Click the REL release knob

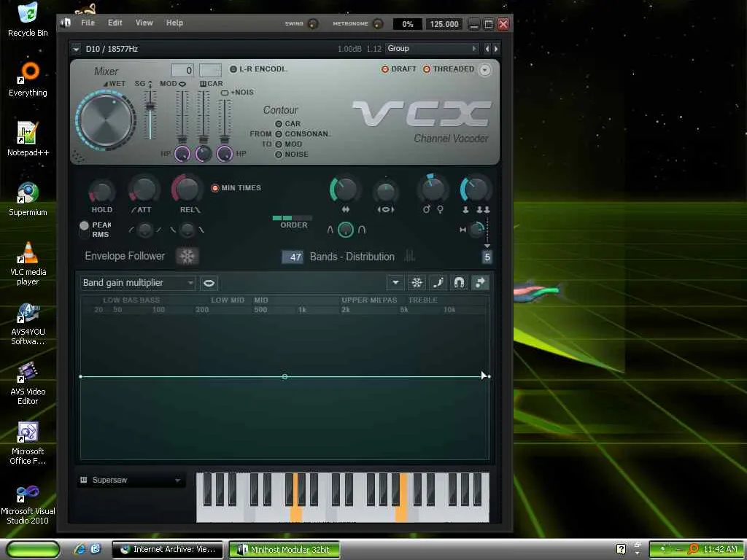pyautogui.click(x=187, y=189)
